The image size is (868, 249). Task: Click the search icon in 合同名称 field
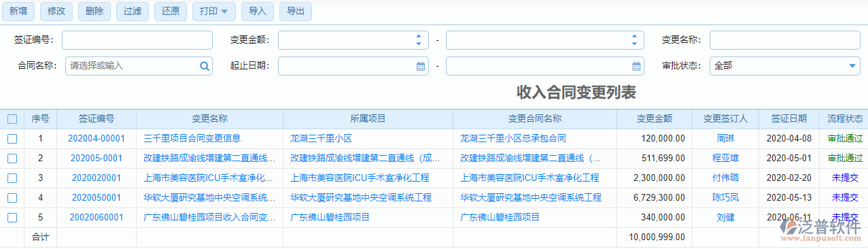coord(204,66)
